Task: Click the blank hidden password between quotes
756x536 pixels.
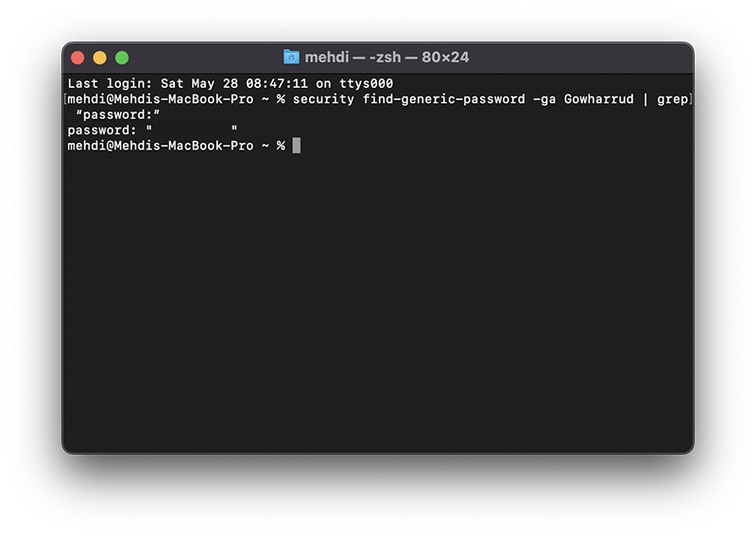Action: coord(193,130)
